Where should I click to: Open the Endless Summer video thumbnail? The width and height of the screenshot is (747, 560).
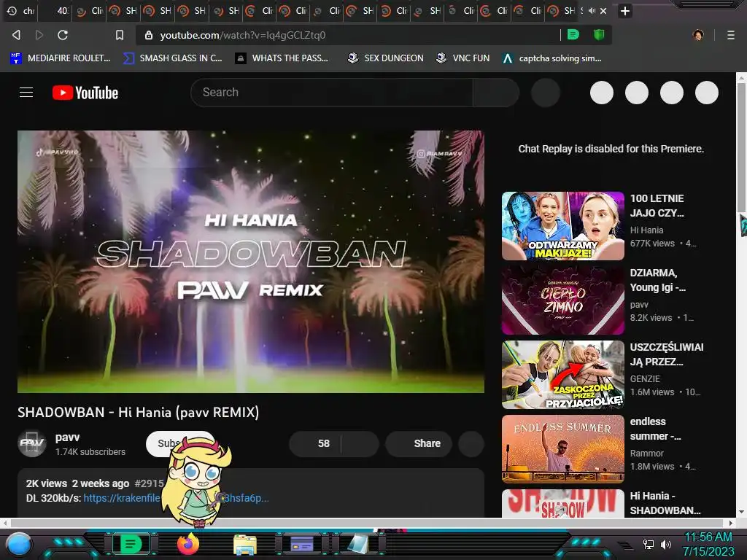(x=562, y=448)
